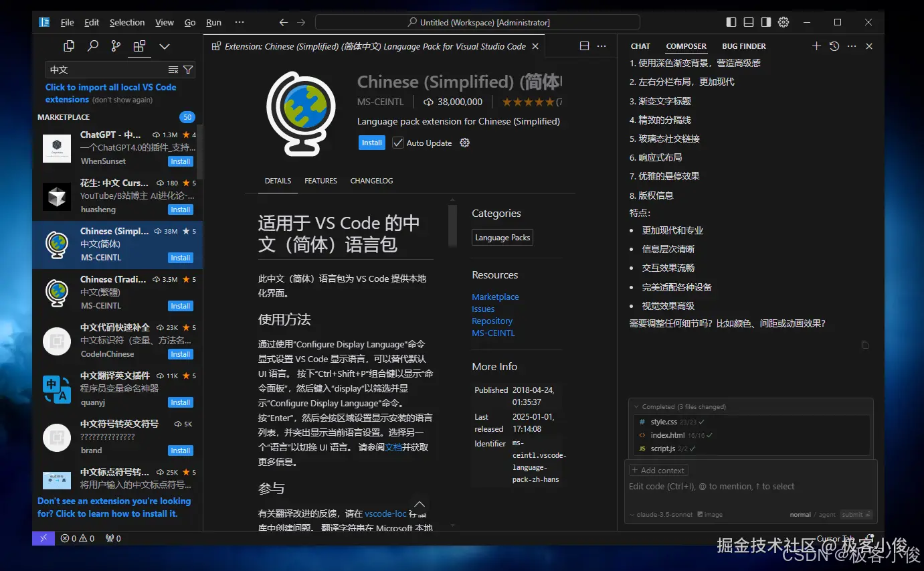
Task: Install the ChatGPT 中文 extension by WhenSunset
Action: [180, 161]
